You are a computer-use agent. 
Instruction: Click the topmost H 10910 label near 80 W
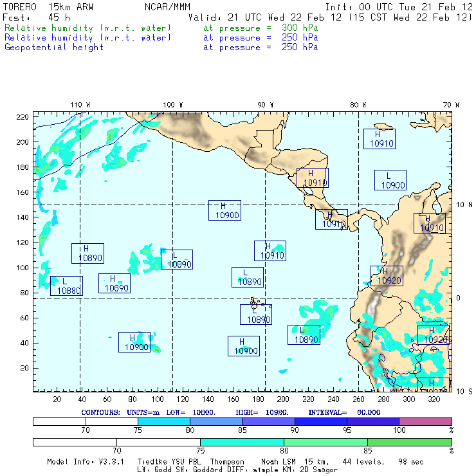click(380, 139)
